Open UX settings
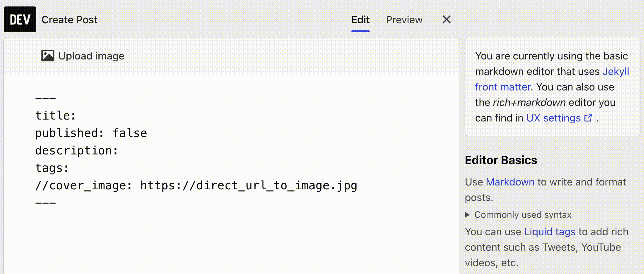 tap(554, 118)
